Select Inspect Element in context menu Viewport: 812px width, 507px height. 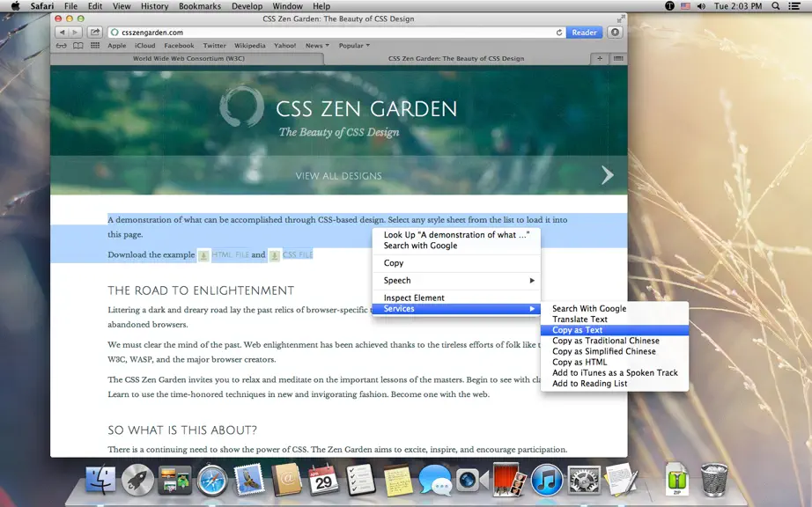pyautogui.click(x=456, y=298)
